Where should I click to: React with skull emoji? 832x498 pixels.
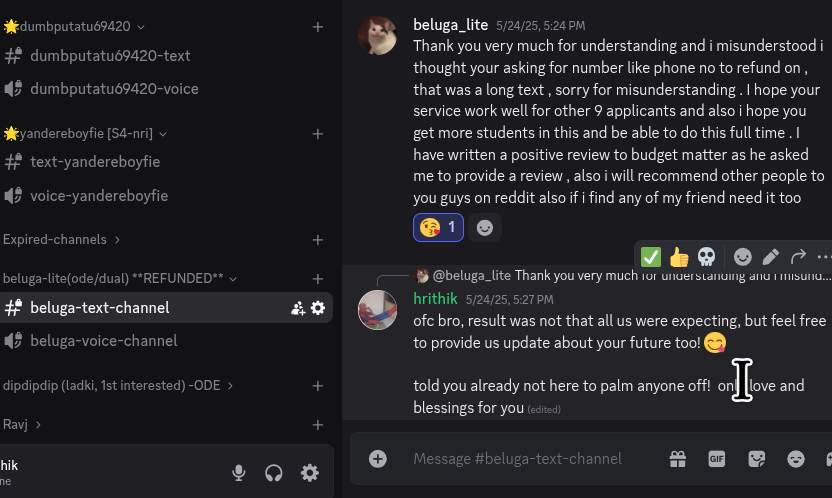pos(706,257)
